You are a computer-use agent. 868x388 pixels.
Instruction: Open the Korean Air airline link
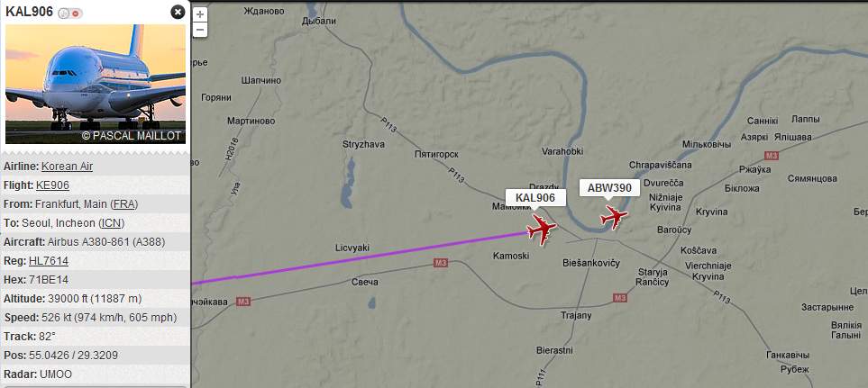(x=67, y=167)
